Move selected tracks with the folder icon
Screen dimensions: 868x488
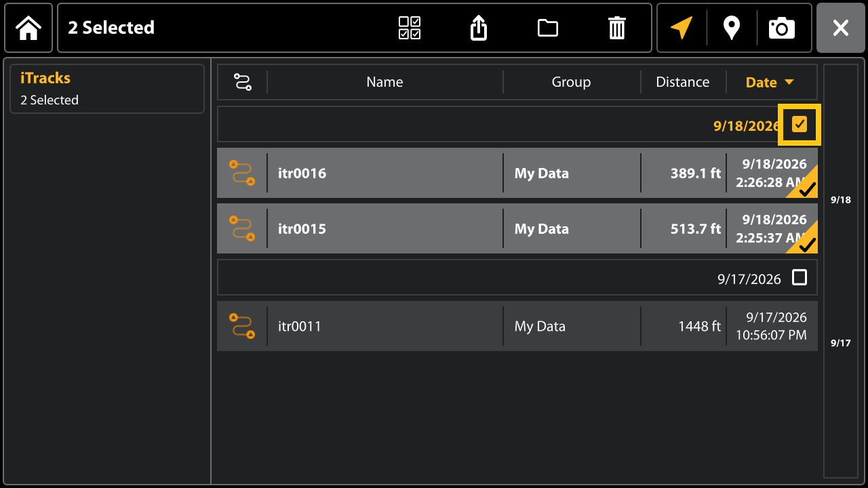pos(548,28)
